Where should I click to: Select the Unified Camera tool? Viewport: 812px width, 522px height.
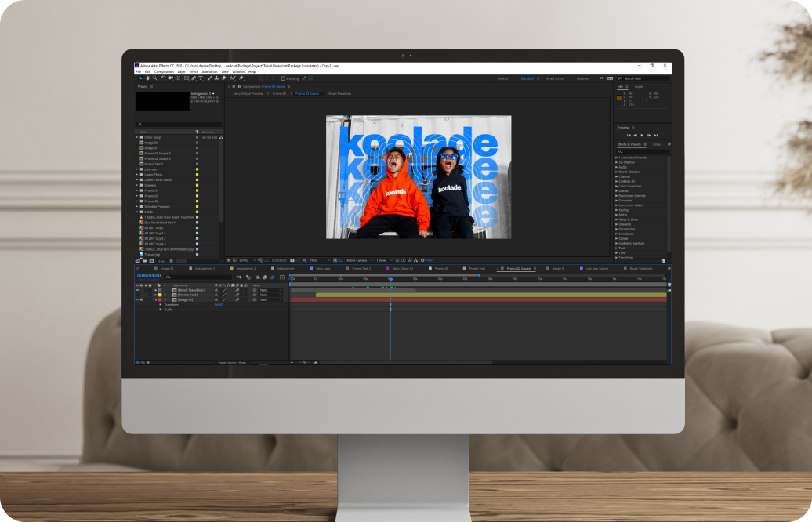[x=170, y=78]
